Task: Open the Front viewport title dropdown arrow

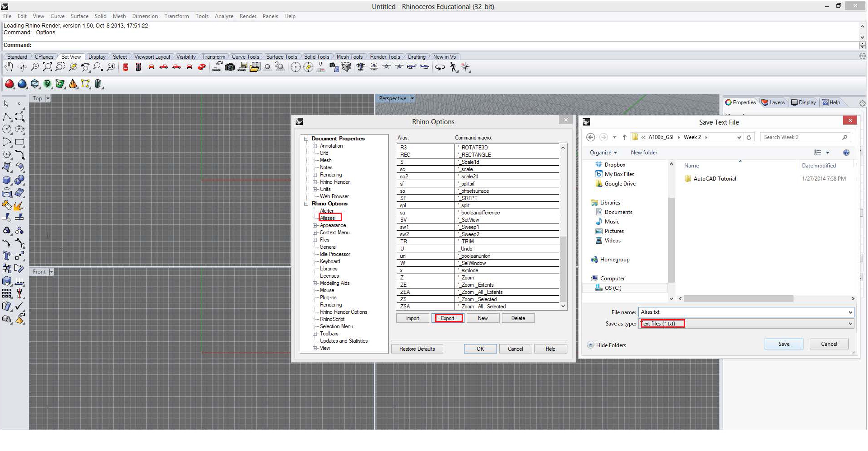Action: coord(51,272)
